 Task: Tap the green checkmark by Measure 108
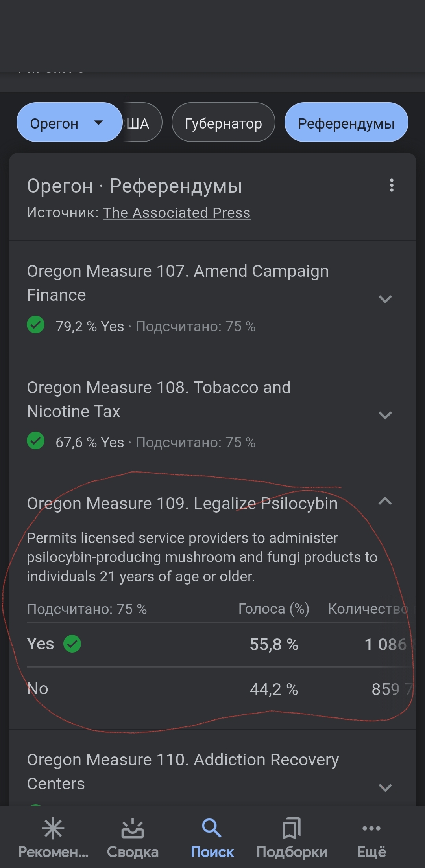[36, 441]
